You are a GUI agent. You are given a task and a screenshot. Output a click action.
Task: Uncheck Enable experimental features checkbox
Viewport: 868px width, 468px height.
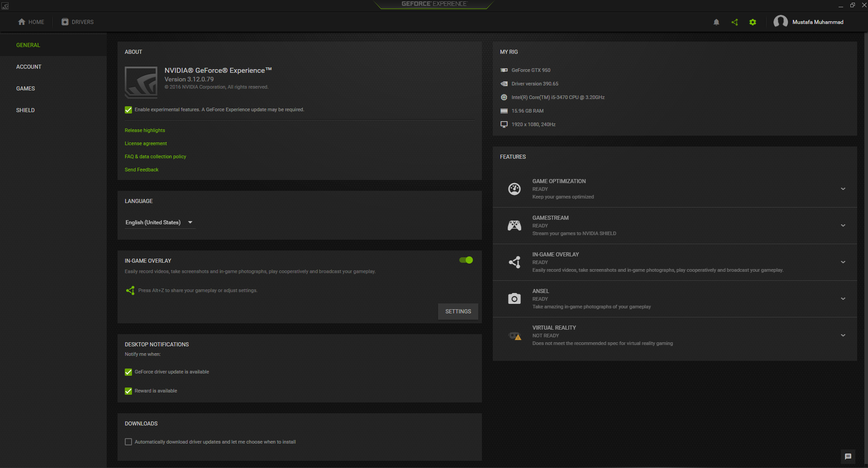(x=128, y=110)
